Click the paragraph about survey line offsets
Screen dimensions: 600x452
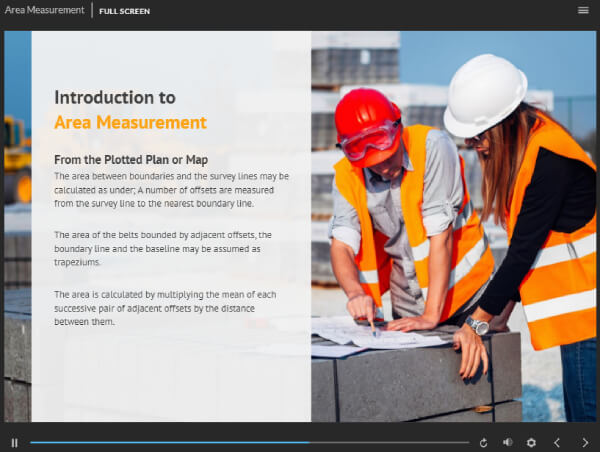pyautogui.click(x=170, y=189)
